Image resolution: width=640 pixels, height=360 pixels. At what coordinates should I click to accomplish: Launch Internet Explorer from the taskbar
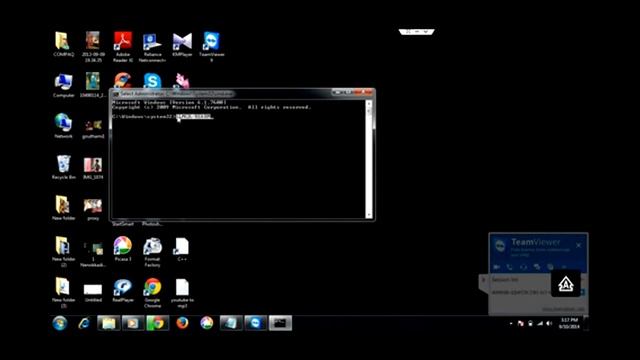(84, 323)
